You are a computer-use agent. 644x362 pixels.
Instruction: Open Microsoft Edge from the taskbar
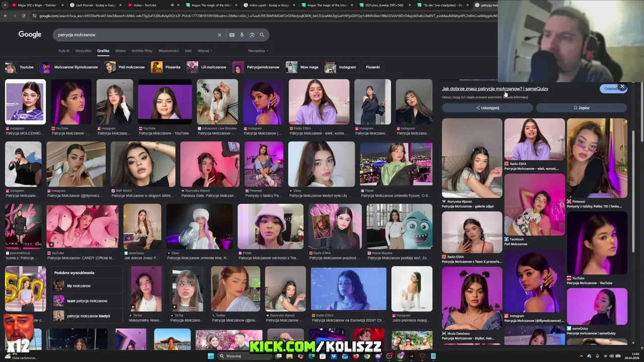(311, 356)
